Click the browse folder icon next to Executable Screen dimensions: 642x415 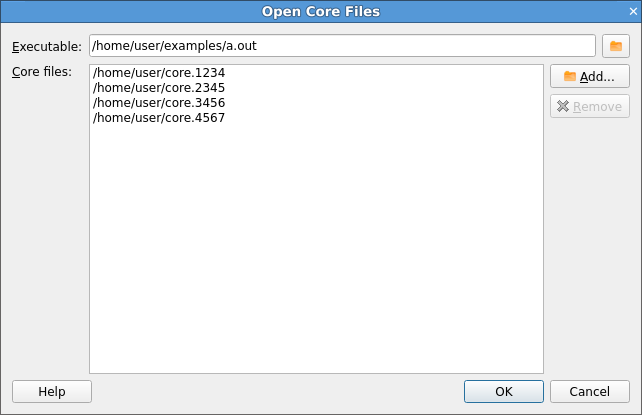pyautogui.click(x=616, y=46)
